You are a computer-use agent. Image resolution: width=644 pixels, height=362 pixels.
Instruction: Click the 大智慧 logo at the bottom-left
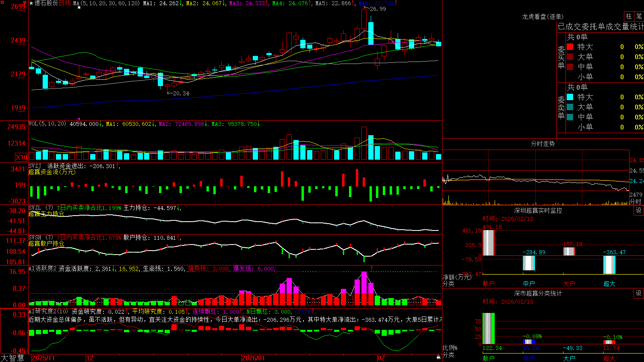click(12, 358)
